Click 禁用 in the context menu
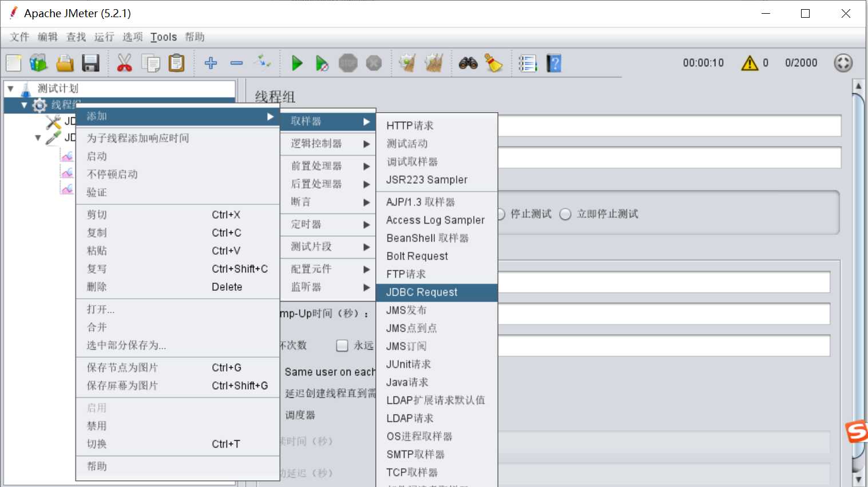The width and height of the screenshot is (868, 487). coord(178,426)
